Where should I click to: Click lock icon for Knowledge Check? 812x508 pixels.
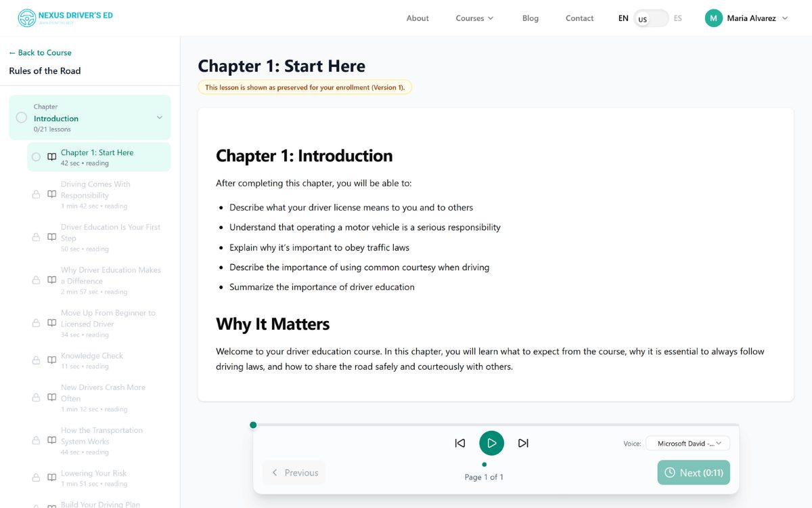pyautogui.click(x=37, y=360)
